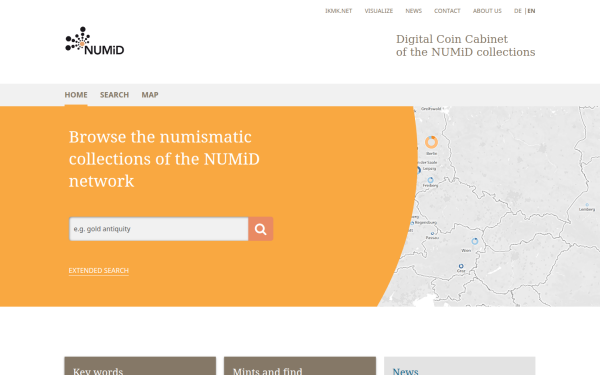Image resolution: width=600 pixels, height=375 pixels.
Task: Select the Berlin marker on the map
Action: (x=431, y=142)
